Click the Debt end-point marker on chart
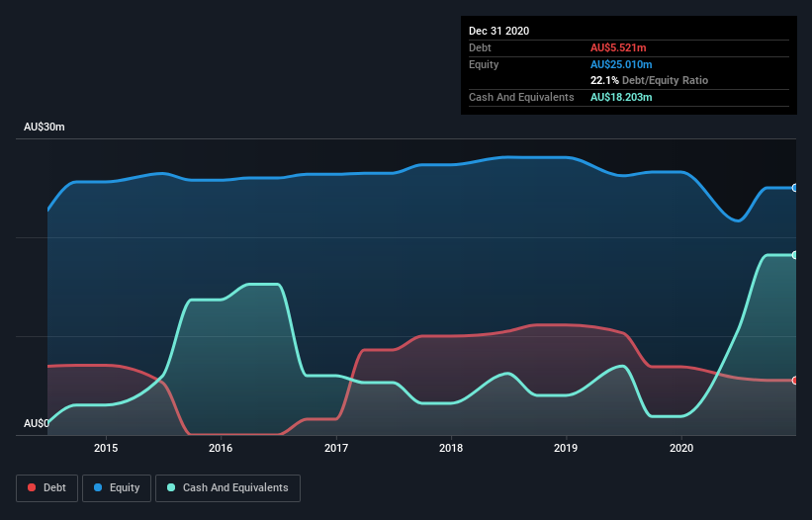Viewport: 812px width, 520px height. tap(795, 381)
